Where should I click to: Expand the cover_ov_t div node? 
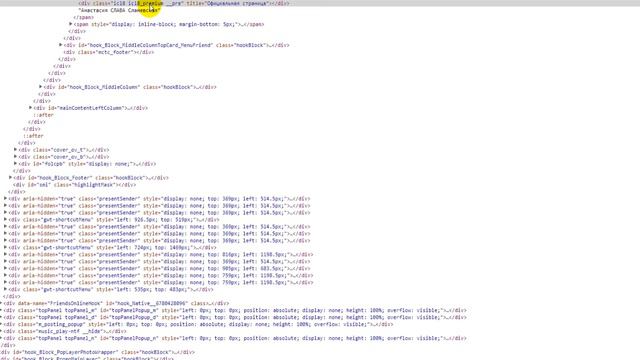[x=16, y=150]
